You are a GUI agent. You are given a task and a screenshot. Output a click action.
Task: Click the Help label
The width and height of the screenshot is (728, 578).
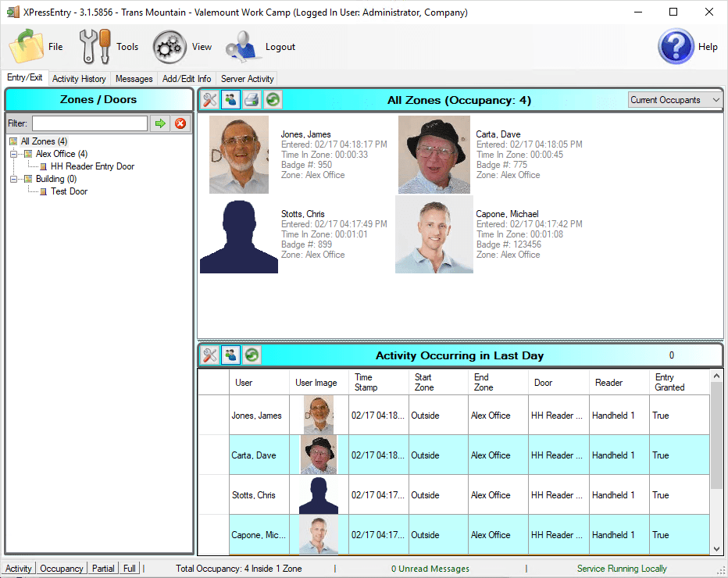(x=708, y=46)
